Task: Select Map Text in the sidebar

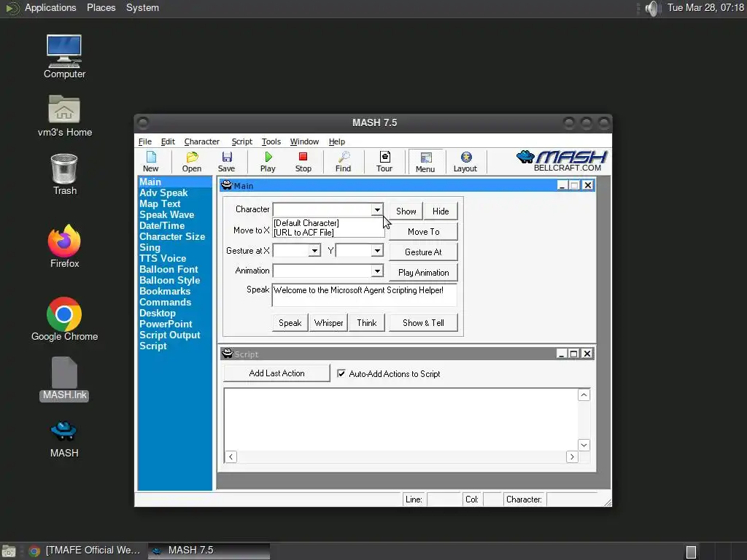Action: [160, 204]
